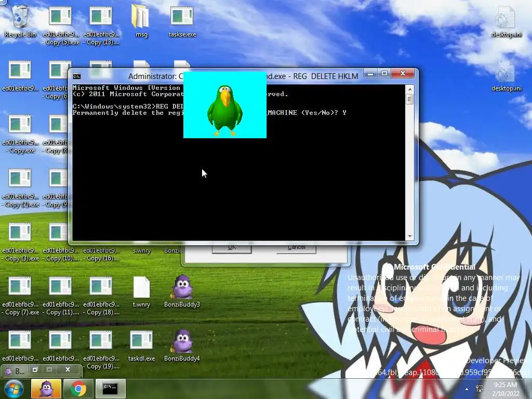The width and height of the screenshot is (532, 399).
Task: Select the taskdl.exe desktop icon
Action: point(141,346)
